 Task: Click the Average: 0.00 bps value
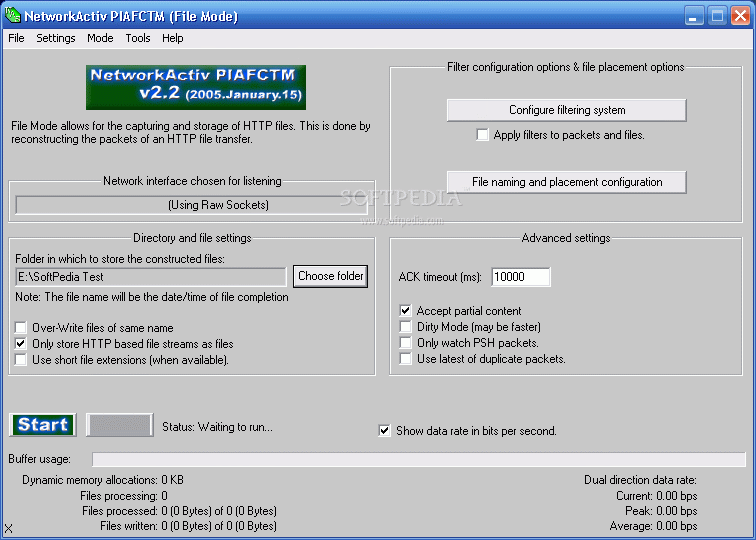(653, 526)
